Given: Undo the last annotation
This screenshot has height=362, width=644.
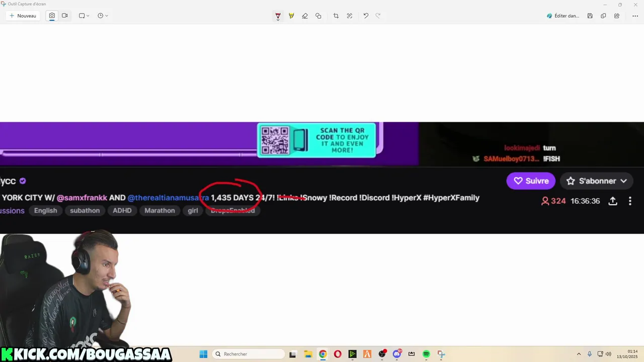Looking at the screenshot, I should coord(366,16).
